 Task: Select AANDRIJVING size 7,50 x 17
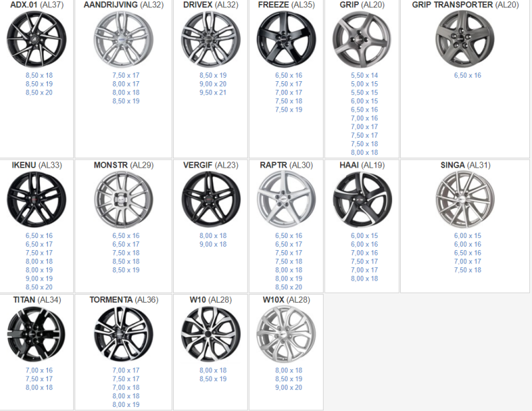click(x=126, y=75)
